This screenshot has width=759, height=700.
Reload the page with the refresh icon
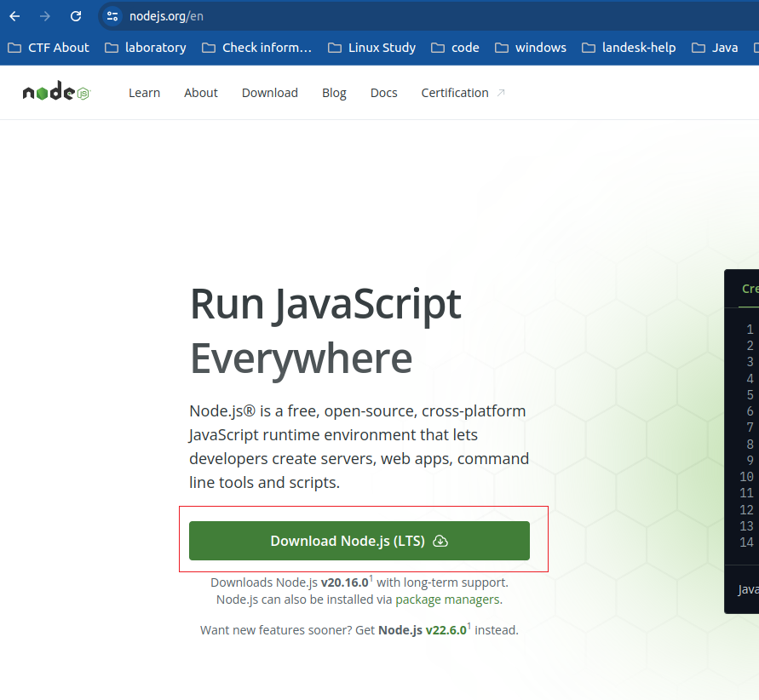click(76, 16)
